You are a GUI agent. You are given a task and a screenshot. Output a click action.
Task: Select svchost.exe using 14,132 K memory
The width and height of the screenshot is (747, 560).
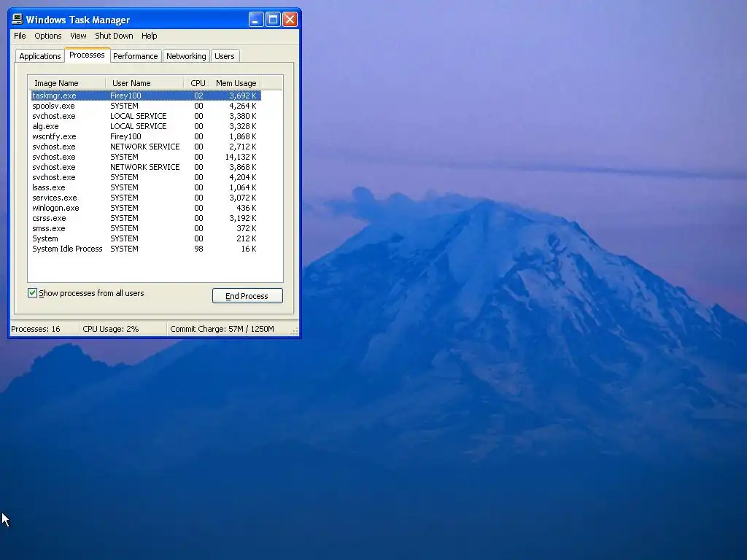pos(145,157)
